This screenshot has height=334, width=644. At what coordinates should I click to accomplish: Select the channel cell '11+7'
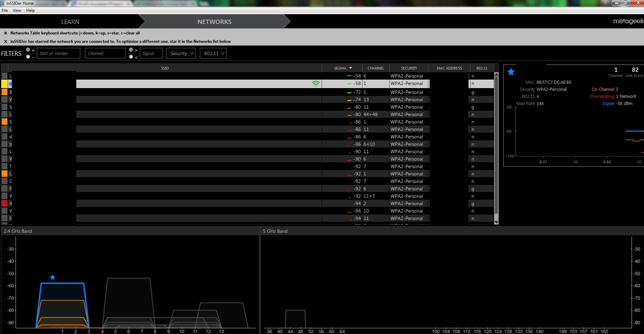(369, 196)
